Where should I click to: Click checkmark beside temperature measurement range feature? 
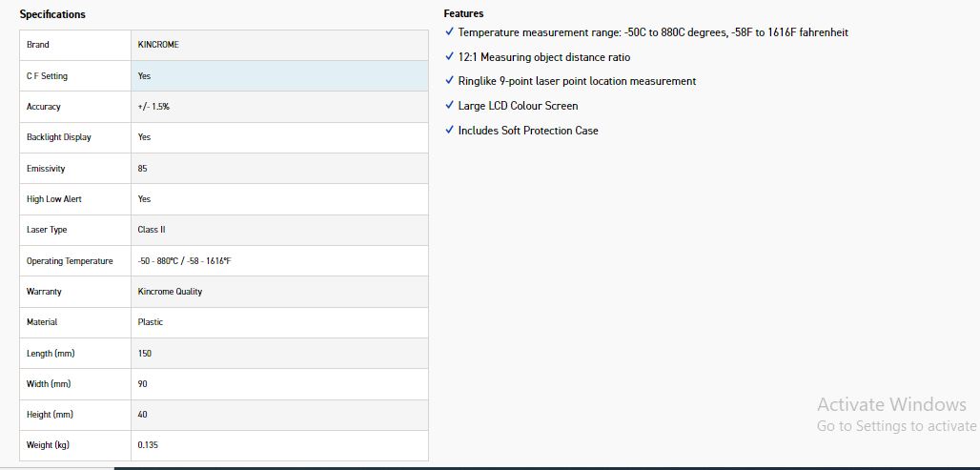pos(449,31)
